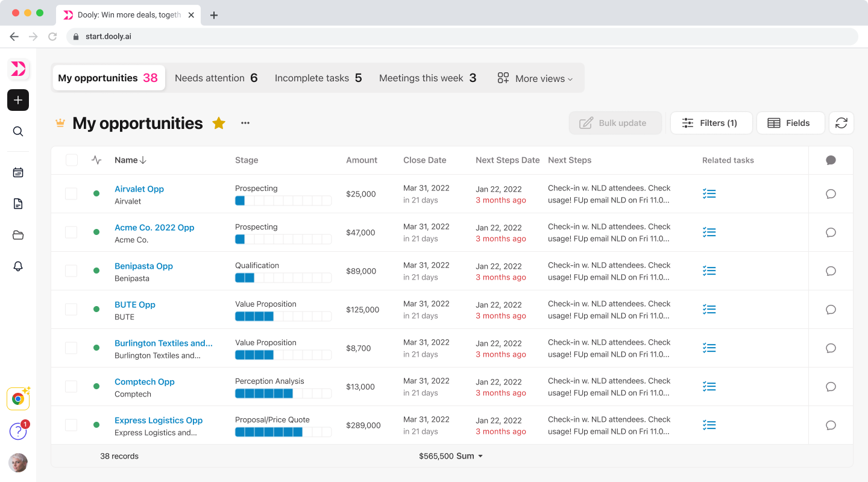Select the Comptech Opp row checkbox
This screenshot has width=868, height=482.
[x=71, y=387]
